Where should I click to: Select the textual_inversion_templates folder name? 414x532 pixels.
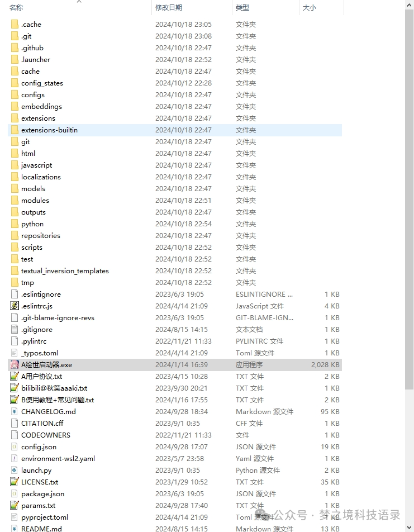[x=65, y=270]
